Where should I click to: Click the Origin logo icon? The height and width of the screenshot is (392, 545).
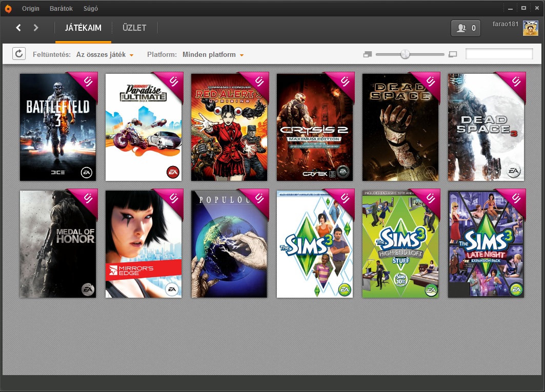pos(8,9)
